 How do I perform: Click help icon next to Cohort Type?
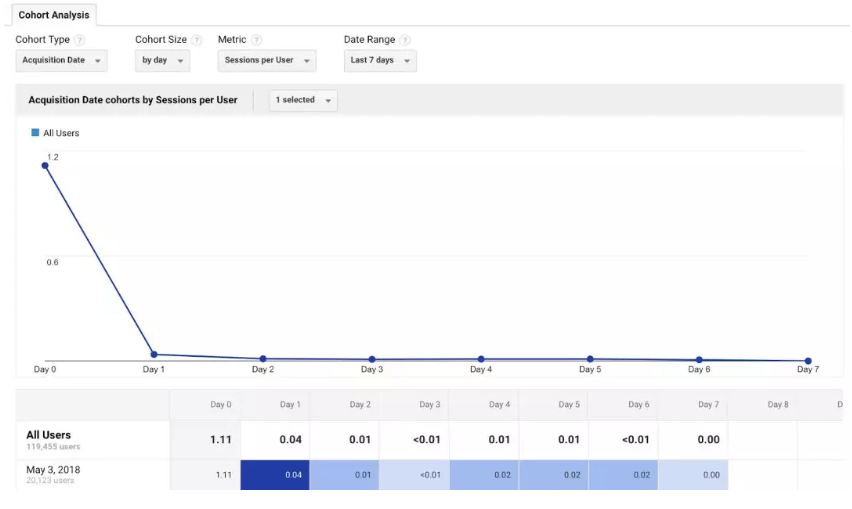pos(79,40)
